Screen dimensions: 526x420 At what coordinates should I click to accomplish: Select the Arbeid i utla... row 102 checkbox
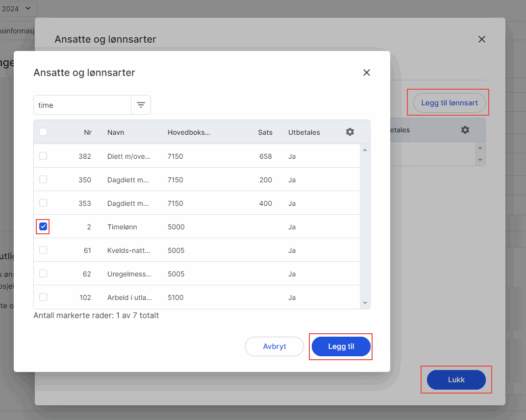click(43, 297)
